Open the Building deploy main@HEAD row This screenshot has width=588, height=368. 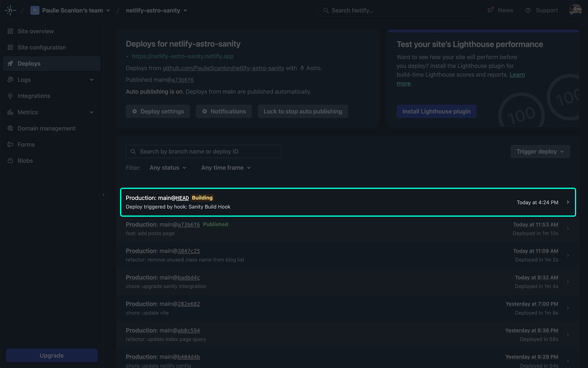point(348,202)
